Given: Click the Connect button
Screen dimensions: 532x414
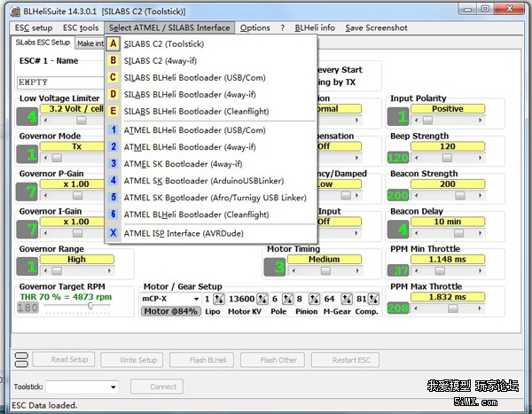Looking at the screenshot, I should [157, 387].
